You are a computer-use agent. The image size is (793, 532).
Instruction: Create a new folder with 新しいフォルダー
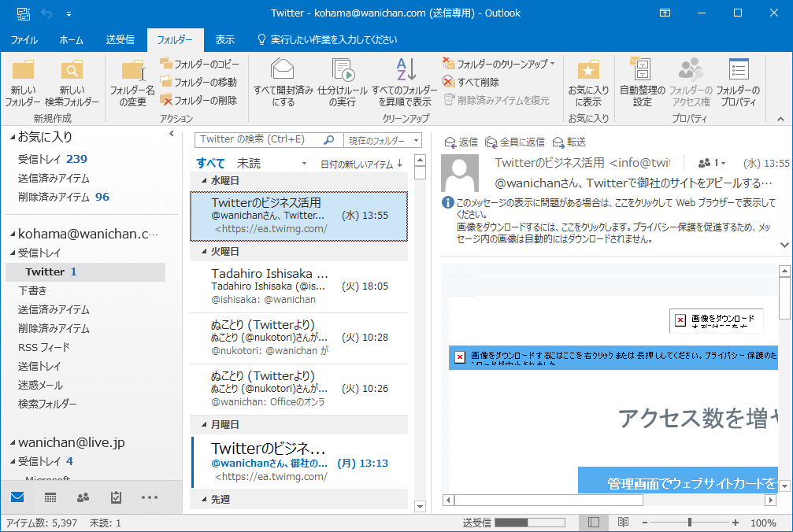[x=23, y=83]
